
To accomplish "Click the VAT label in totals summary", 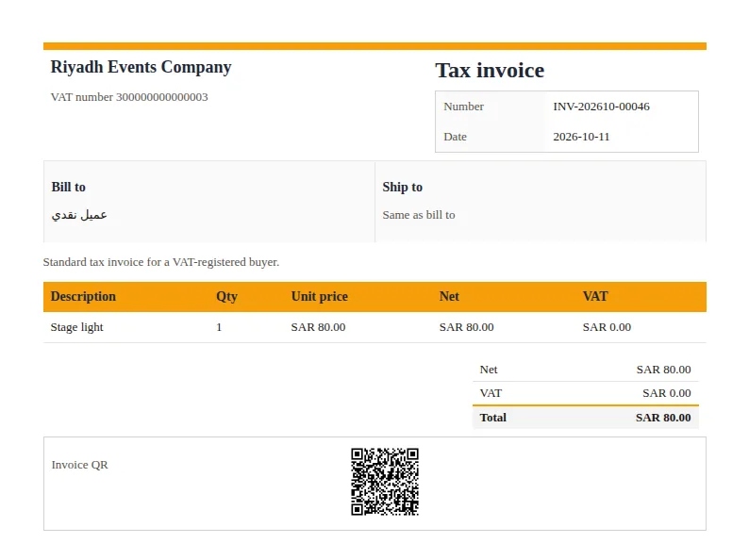I will (491, 393).
